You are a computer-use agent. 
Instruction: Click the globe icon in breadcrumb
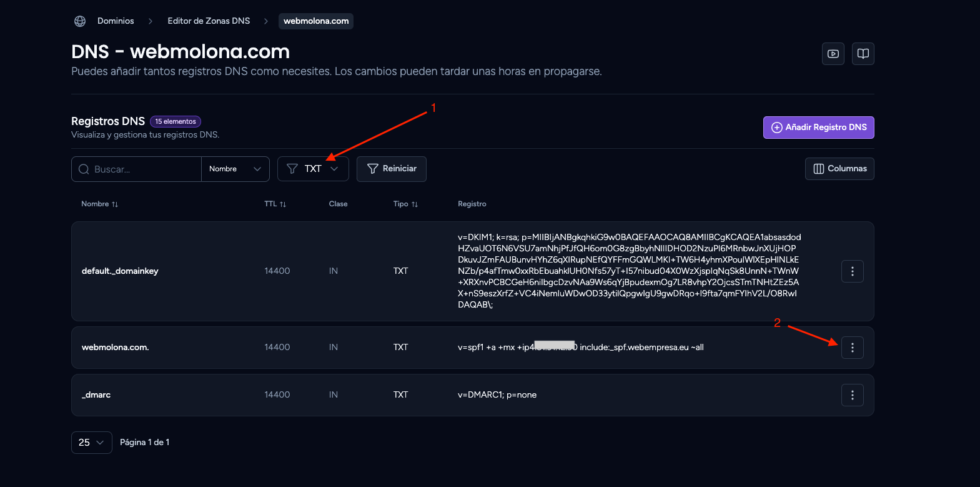pos(80,21)
